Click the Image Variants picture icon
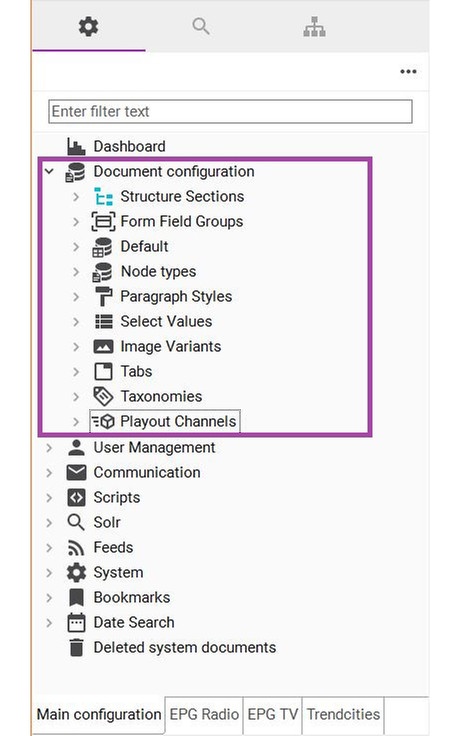This screenshot has height=736, width=460. (x=103, y=346)
